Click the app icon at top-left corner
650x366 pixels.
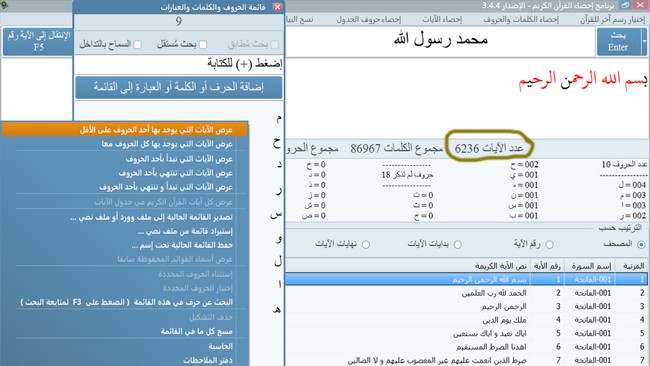point(4,5)
